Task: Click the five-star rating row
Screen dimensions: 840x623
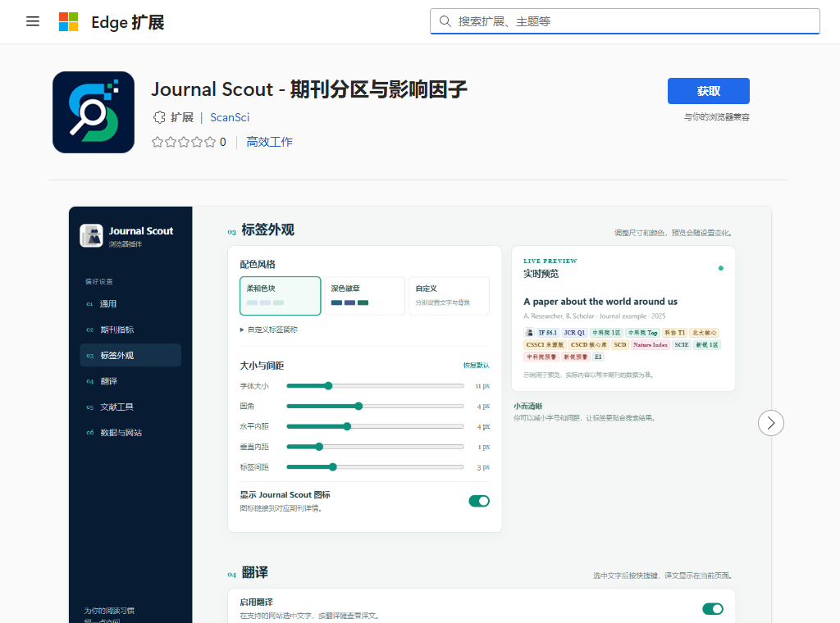Action: pos(184,142)
